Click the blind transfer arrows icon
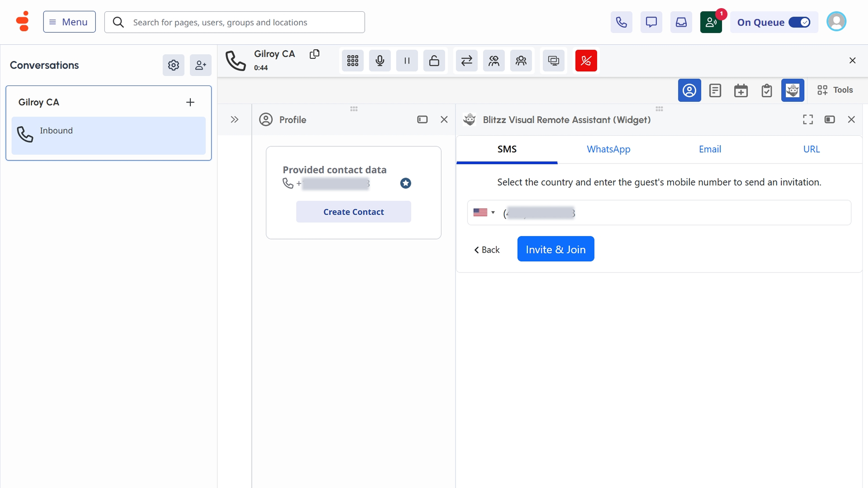 pyautogui.click(x=467, y=61)
